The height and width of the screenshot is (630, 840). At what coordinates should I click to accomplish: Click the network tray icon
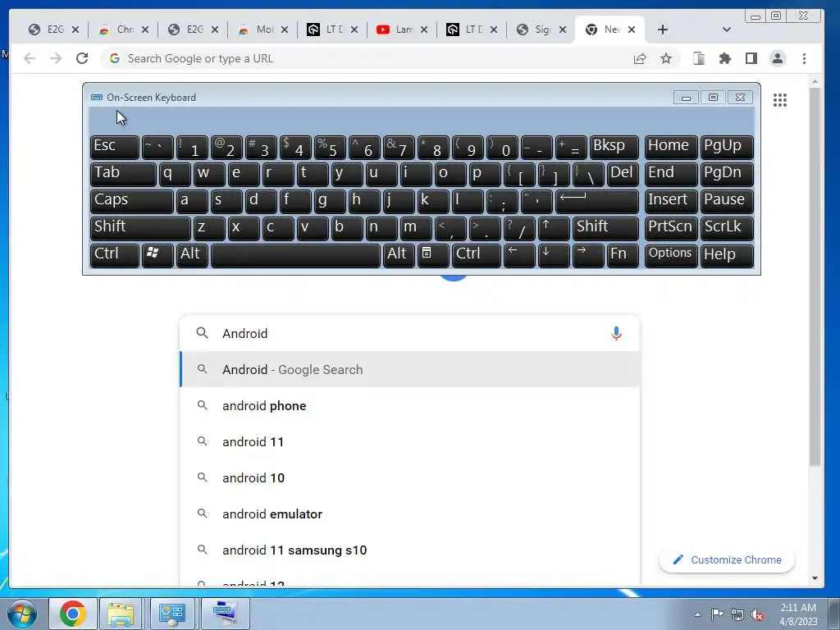pos(737,614)
